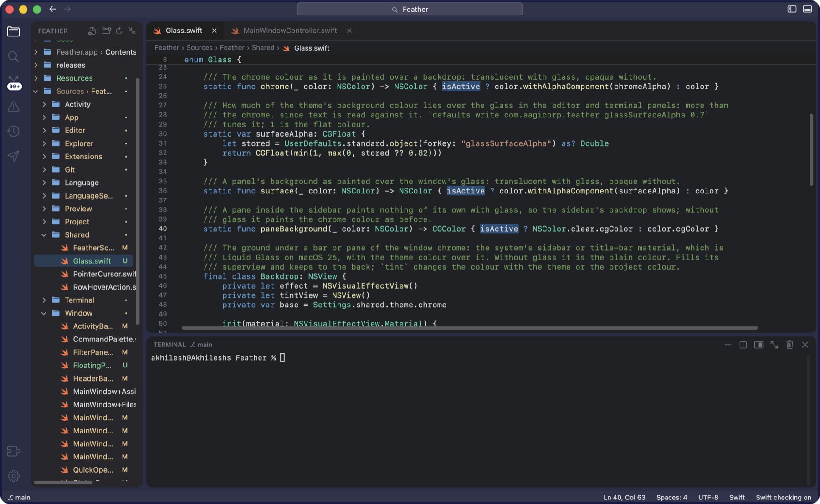
Task: Expand the releases folder
Action: coord(36,65)
